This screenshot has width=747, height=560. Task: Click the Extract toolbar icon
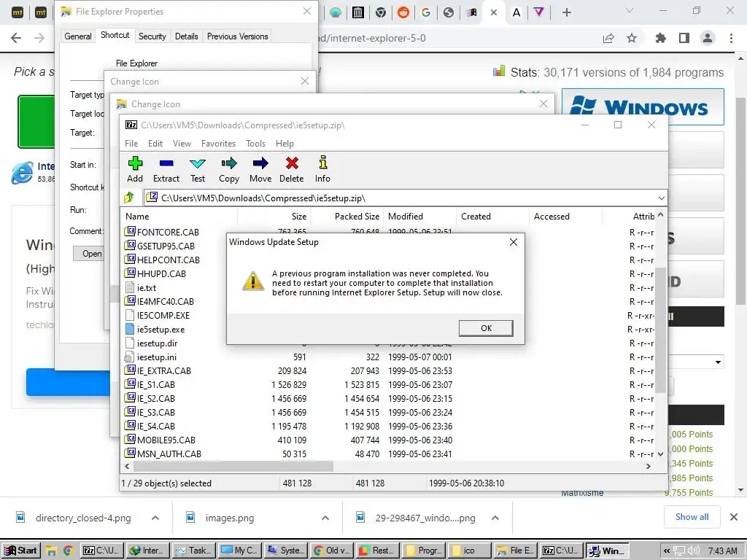point(166,169)
